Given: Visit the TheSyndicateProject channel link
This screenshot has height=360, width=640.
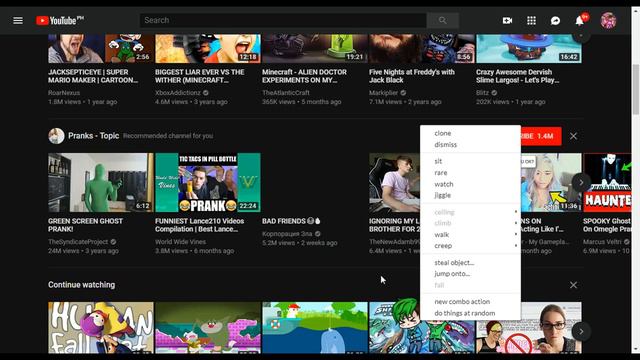Looking at the screenshot, I should (x=78, y=242).
